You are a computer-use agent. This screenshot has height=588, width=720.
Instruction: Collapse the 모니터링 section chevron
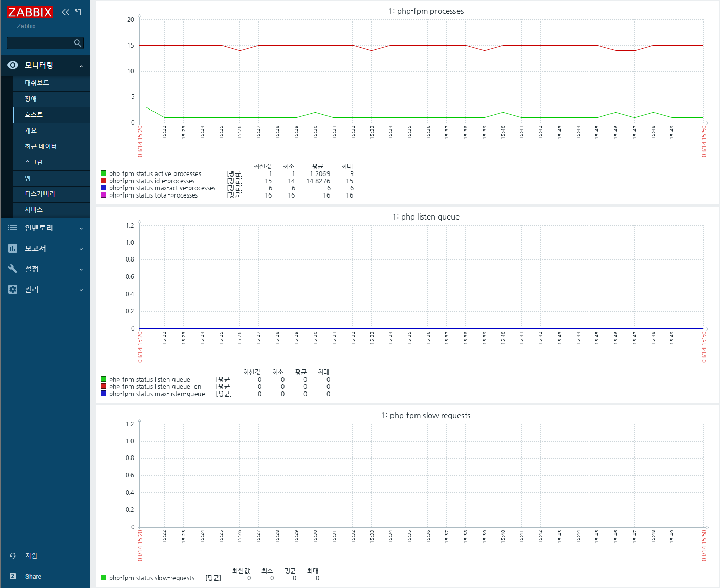tap(81, 66)
